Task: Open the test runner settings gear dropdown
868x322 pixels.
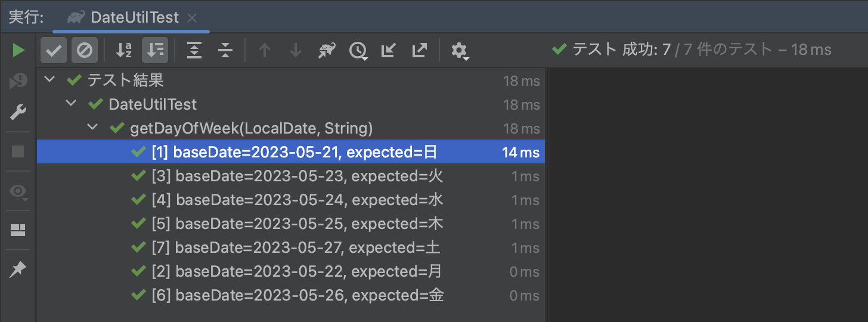Action: click(x=460, y=51)
